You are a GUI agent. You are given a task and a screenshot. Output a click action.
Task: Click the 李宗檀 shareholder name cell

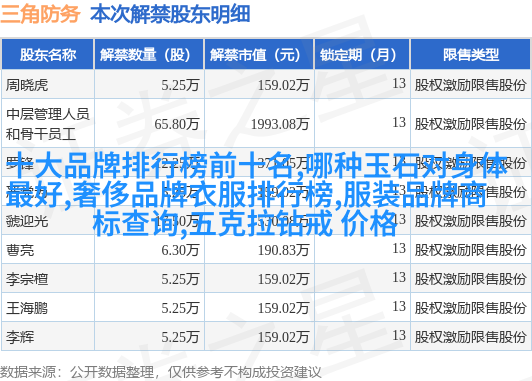click(x=27, y=279)
